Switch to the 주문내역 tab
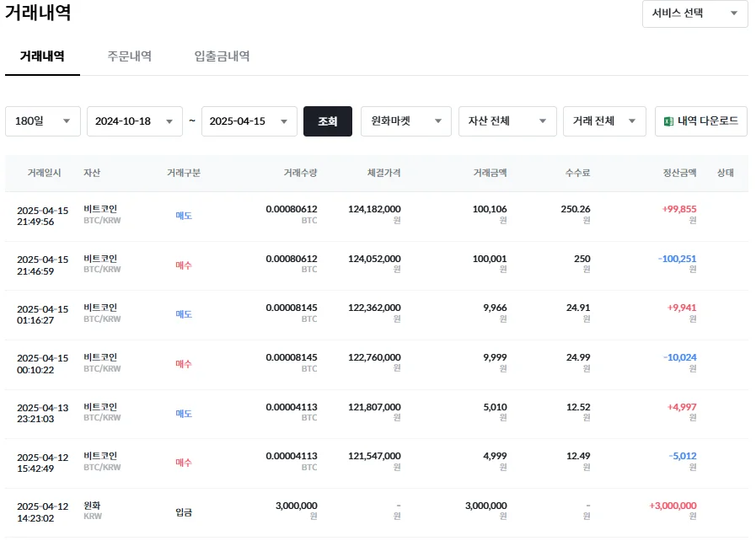This screenshot has width=756, height=541. point(129,56)
